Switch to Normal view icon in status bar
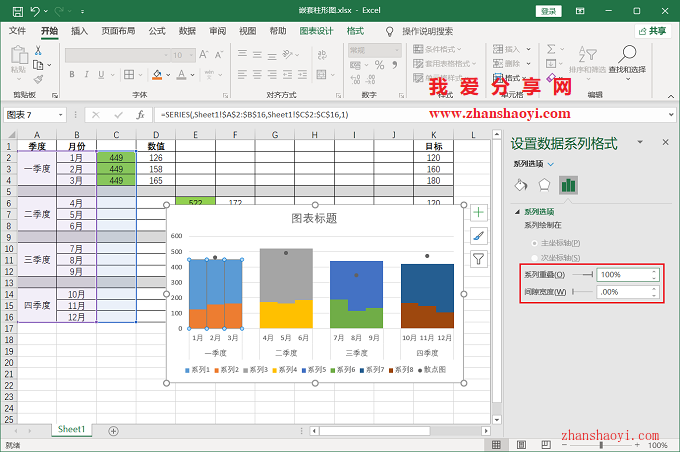 pyautogui.click(x=496, y=445)
